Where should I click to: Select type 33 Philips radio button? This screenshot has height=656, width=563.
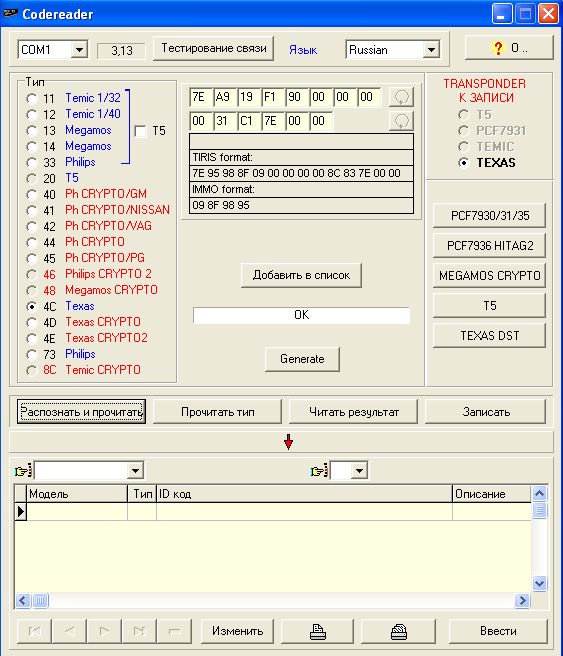(x=31, y=162)
